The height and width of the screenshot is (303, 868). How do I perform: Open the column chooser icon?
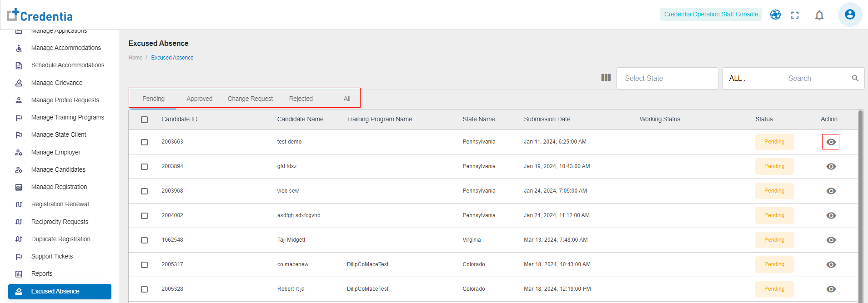click(x=606, y=78)
